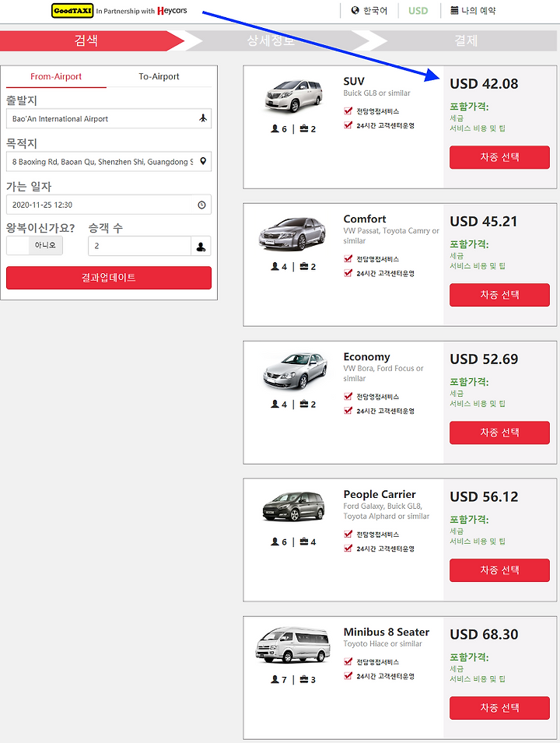Open the USD currency selector
The image size is (560, 743).
(x=418, y=10)
